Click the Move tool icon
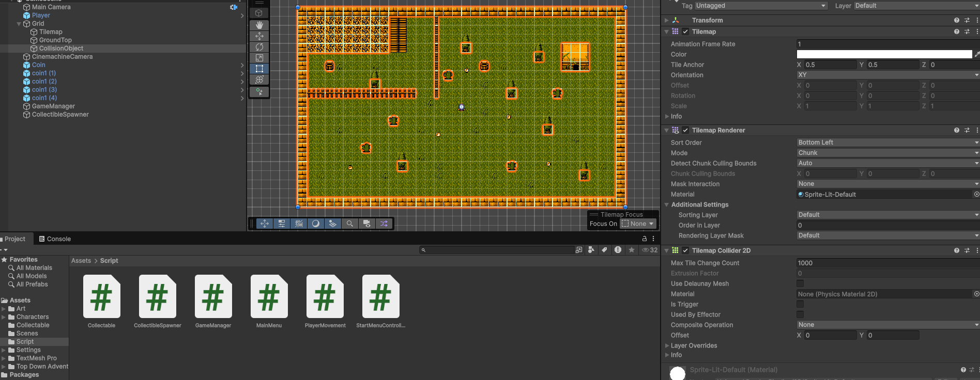The image size is (980, 380). (259, 36)
